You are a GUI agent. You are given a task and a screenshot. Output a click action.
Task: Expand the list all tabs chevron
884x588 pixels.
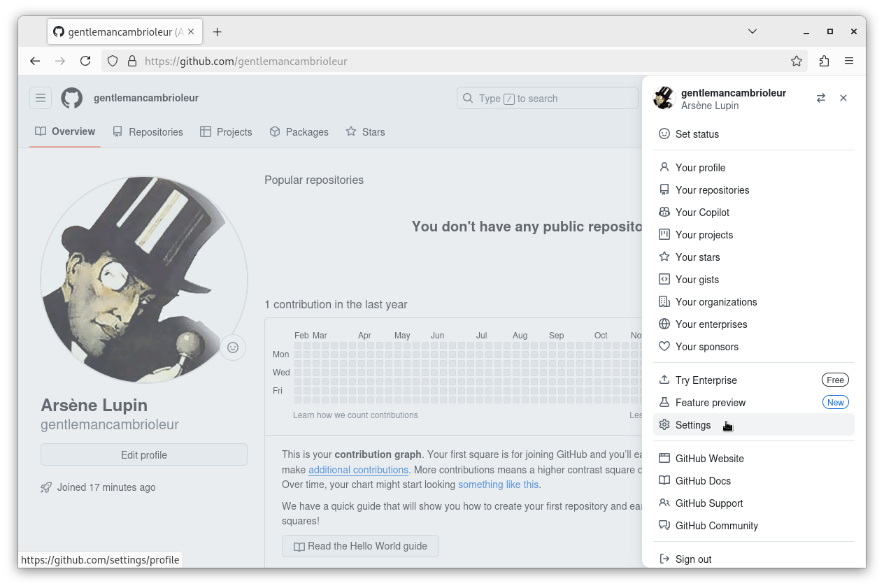753,31
